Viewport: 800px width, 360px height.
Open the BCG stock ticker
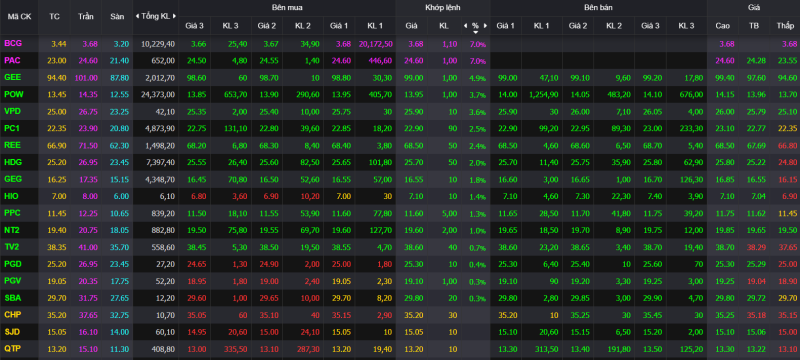tap(12, 44)
